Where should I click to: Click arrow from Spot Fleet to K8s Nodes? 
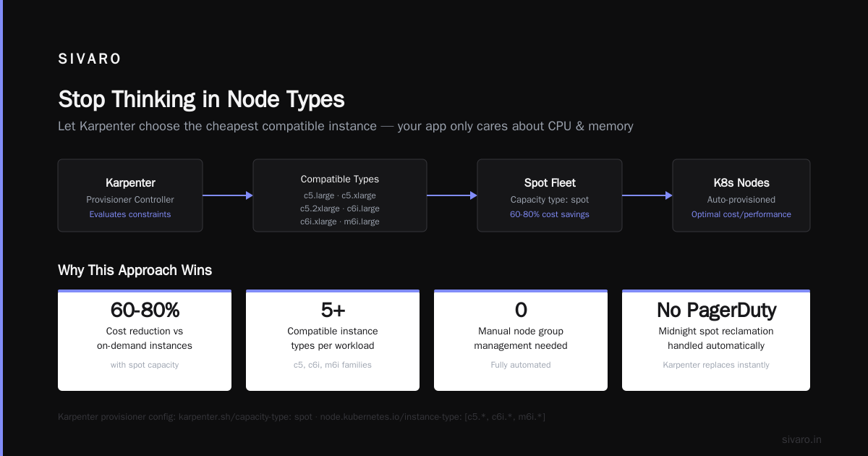tap(647, 195)
